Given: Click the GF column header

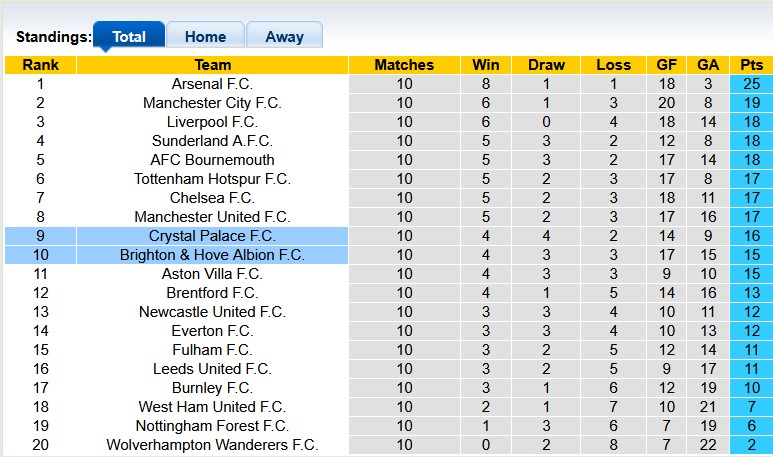Looking at the screenshot, I should pyautogui.click(x=666, y=65).
